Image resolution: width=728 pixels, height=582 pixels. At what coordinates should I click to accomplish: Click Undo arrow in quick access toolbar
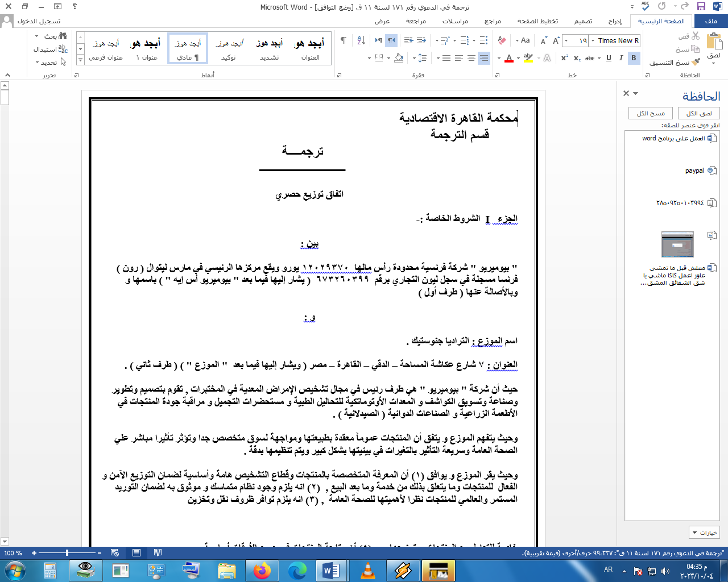(x=684, y=7)
